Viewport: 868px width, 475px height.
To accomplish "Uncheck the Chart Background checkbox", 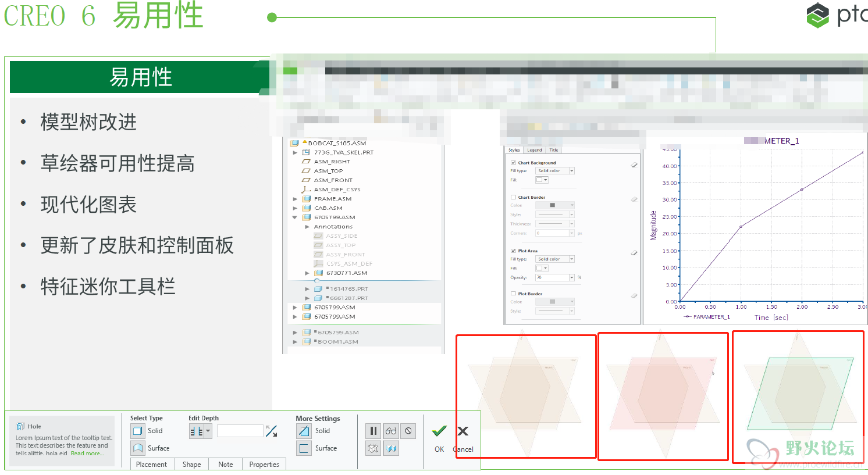I will (513, 163).
